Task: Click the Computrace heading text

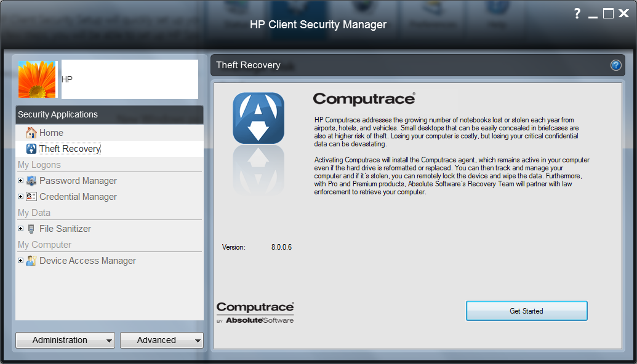Action: click(x=364, y=99)
